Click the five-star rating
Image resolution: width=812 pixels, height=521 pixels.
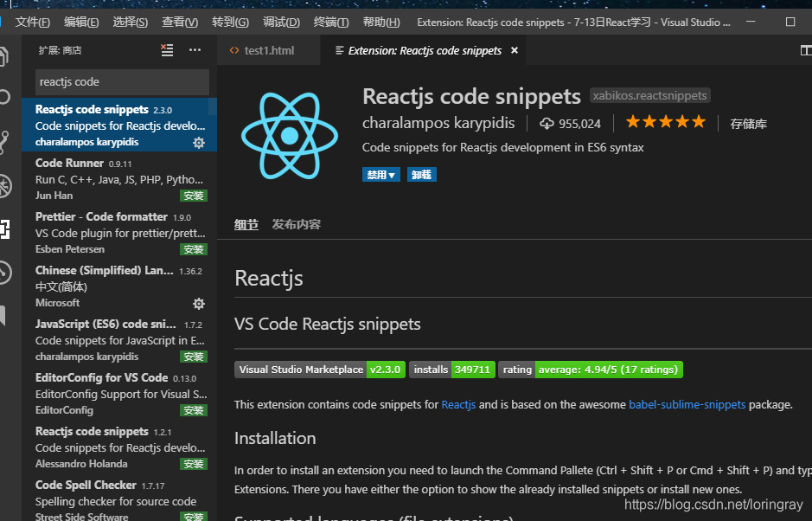pyautogui.click(x=666, y=122)
